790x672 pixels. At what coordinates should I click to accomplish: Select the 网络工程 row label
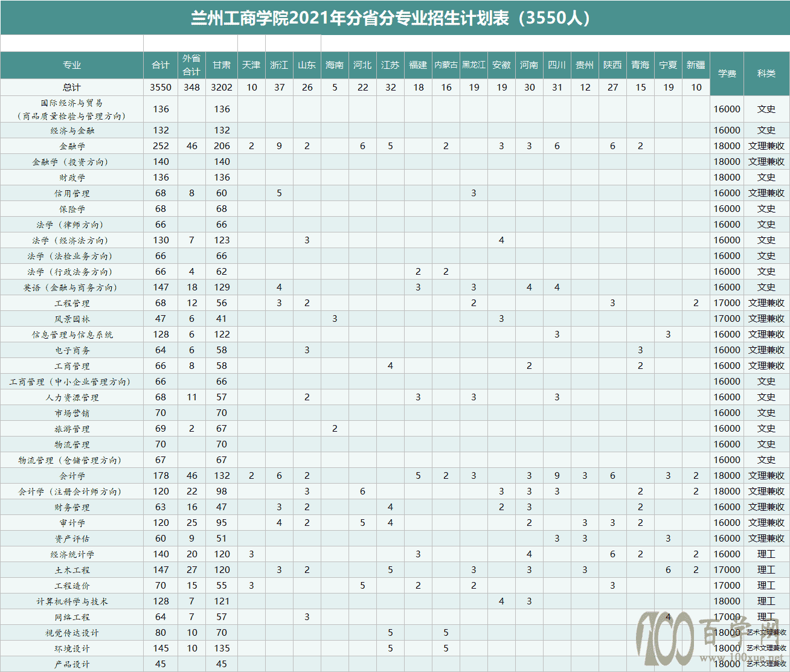click(72, 617)
